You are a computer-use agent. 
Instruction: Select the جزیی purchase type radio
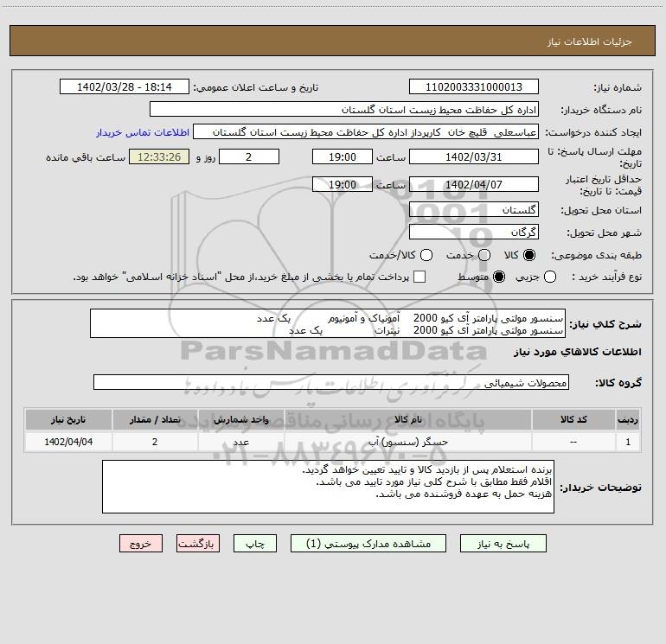coord(550,277)
